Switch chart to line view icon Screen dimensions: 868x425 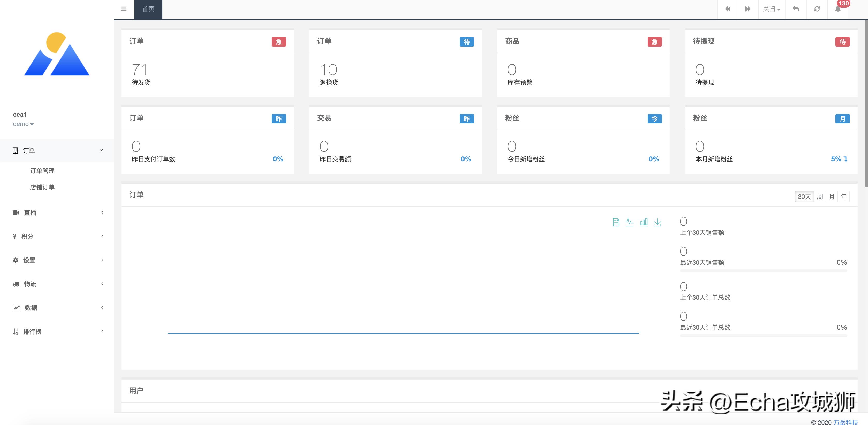click(629, 222)
